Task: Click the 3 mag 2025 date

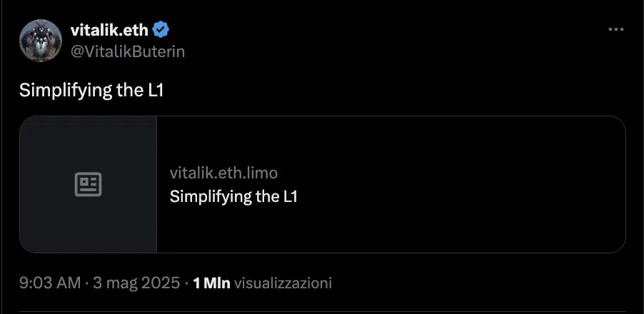Action: [136, 283]
